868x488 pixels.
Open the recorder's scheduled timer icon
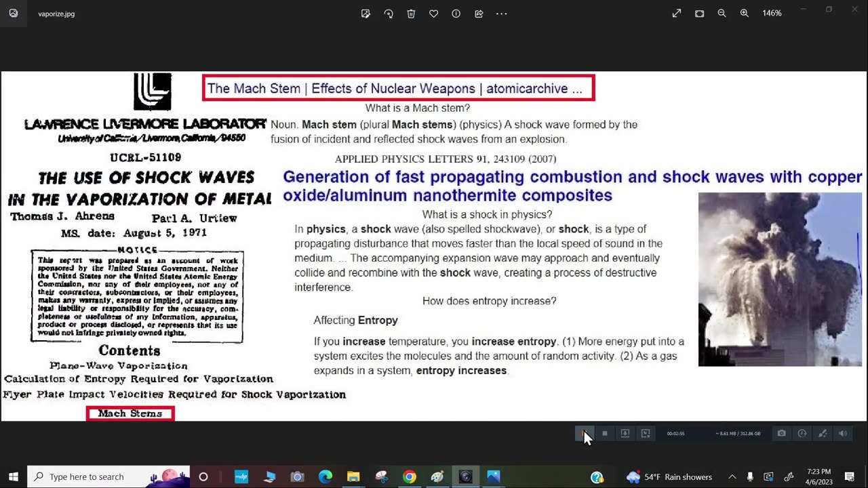point(802,433)
